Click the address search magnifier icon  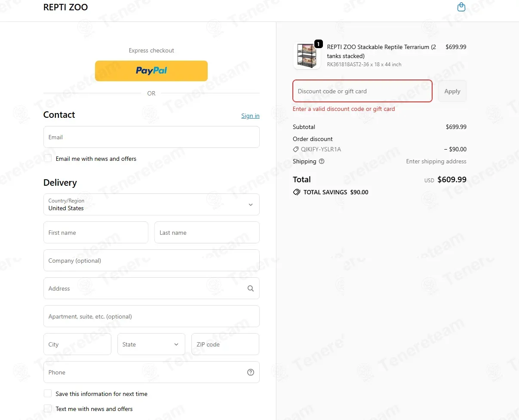click(251, 288)
